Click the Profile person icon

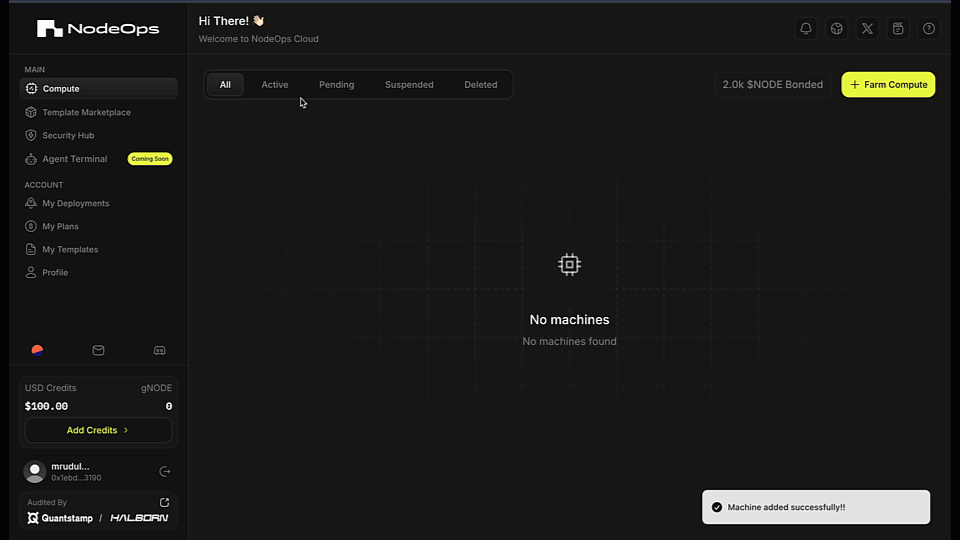(x=31, y=272)
